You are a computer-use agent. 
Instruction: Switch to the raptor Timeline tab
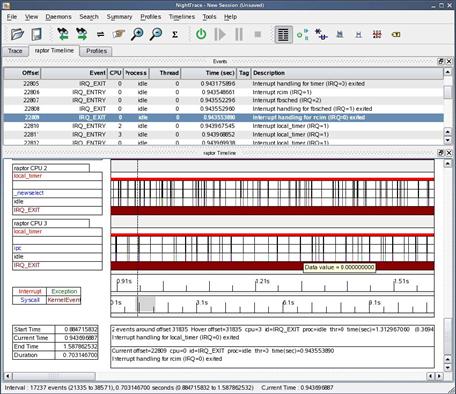pos(54,51)
